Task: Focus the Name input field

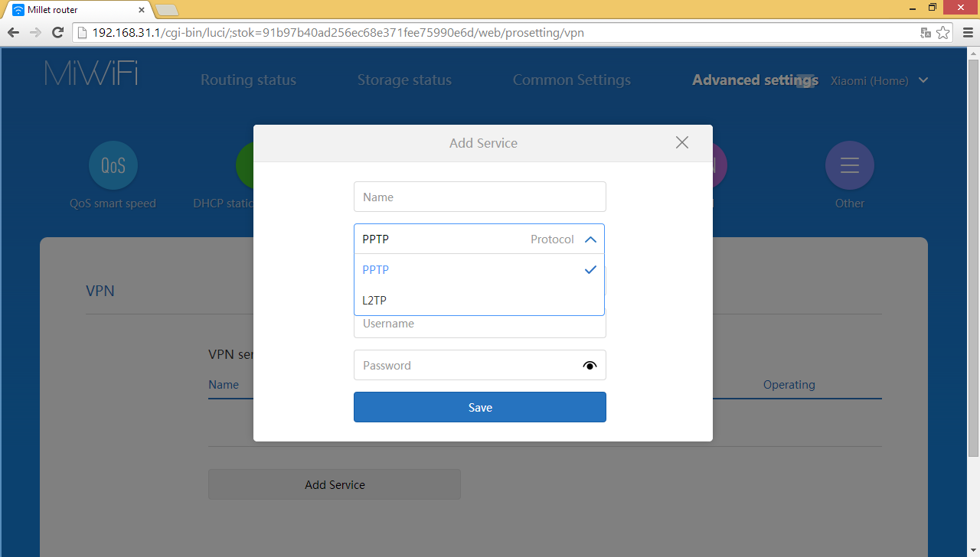Action: click(x=480, y=197)
